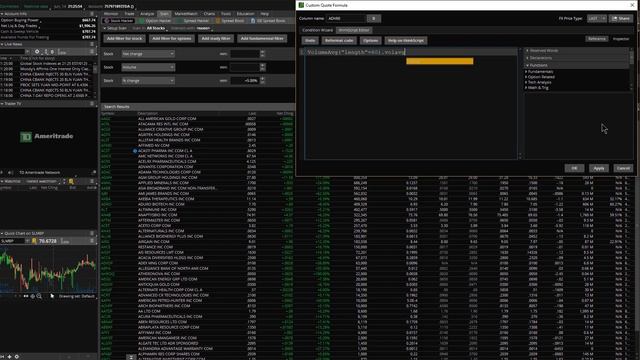Open the Live News panel menu icon

pyautogui.click(x=92, y=44)
